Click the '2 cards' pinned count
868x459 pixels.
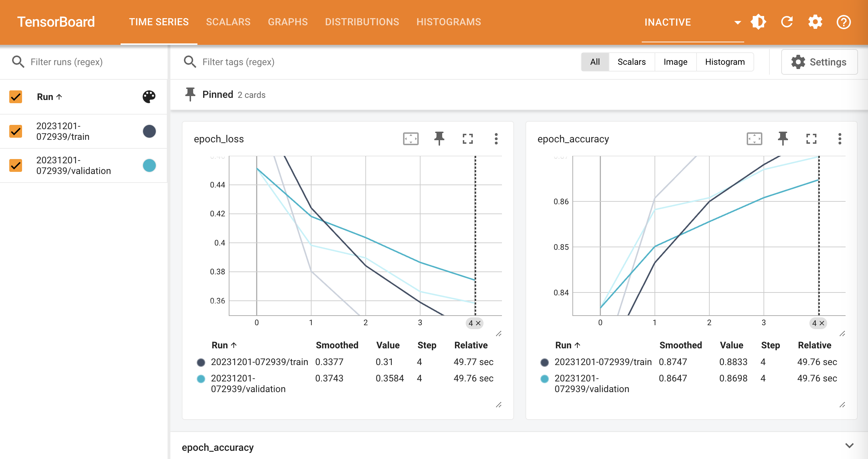click(x=252, y=95)
